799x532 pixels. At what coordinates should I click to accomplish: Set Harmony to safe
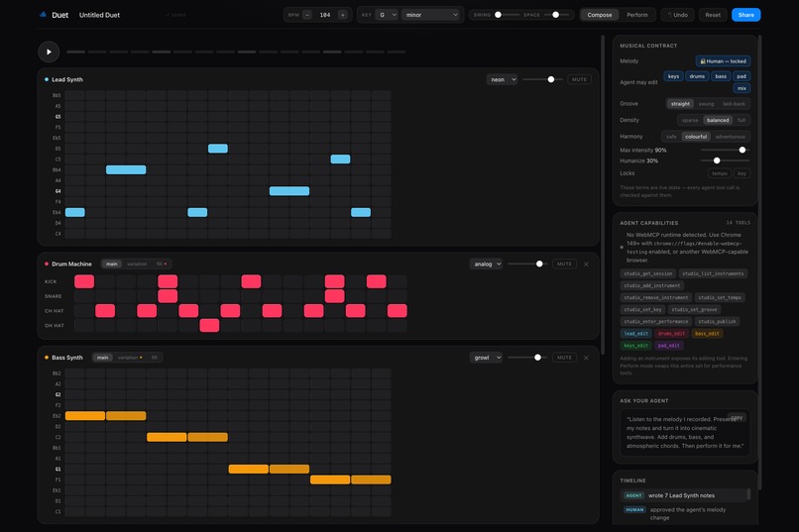[x=671, y=137]
